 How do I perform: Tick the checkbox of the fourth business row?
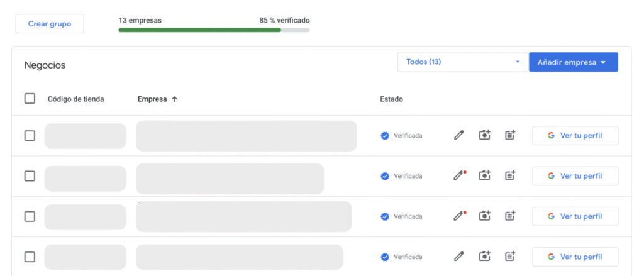point(30,257)
